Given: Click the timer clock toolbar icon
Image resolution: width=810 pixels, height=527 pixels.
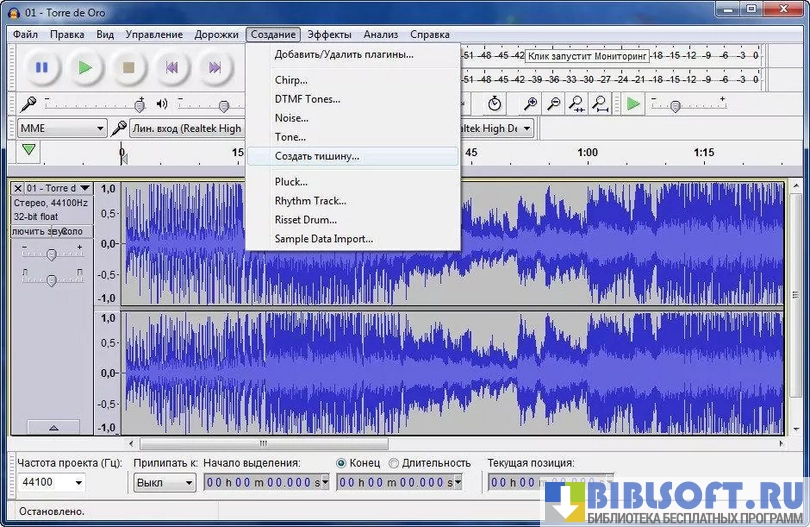Looking at the screenshot, I should tap(494, 103).
